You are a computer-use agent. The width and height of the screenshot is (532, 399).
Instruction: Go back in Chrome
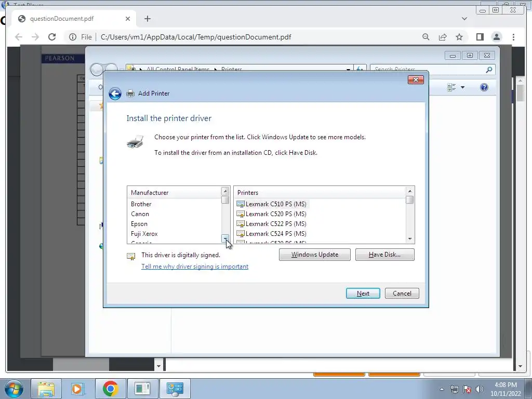point(19,37)
